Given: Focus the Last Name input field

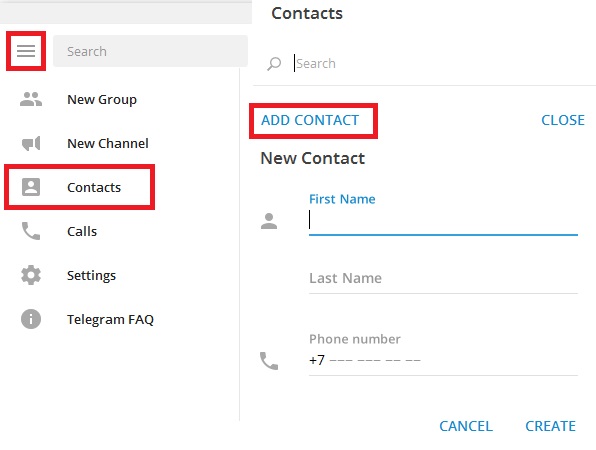Looking at the screenshot, I should [443, 279].
